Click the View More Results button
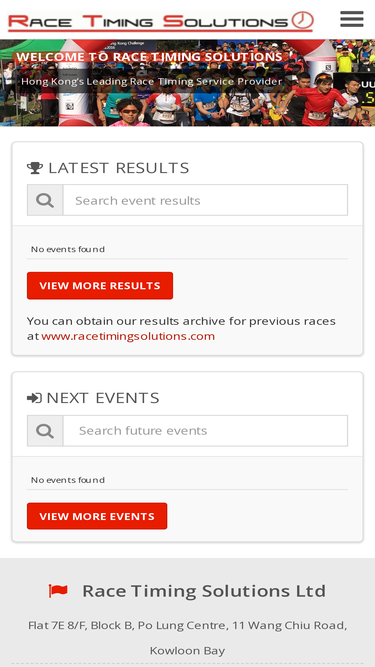The width and height of the screenshot is (375, 667). point(100,285)
